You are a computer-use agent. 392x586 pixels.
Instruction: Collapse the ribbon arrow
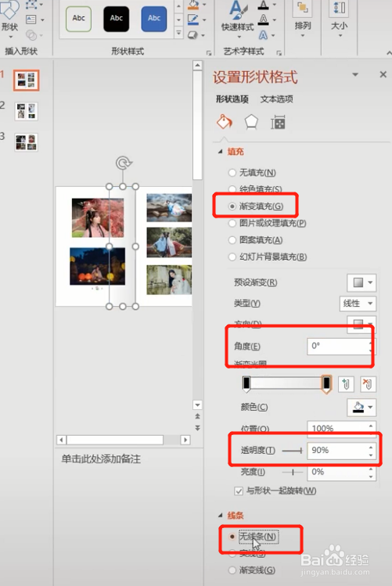tap(389, 53)
